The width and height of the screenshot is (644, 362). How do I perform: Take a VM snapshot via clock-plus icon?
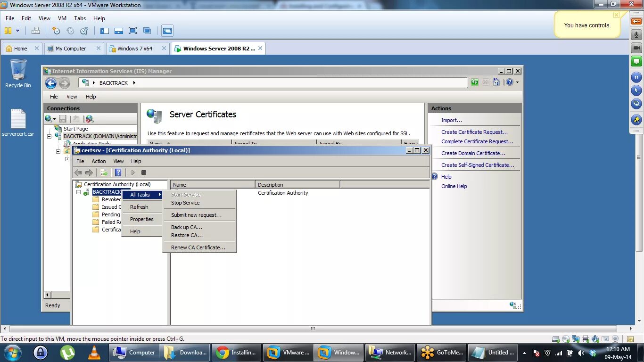pyautogui.click(x=56, y=31)
